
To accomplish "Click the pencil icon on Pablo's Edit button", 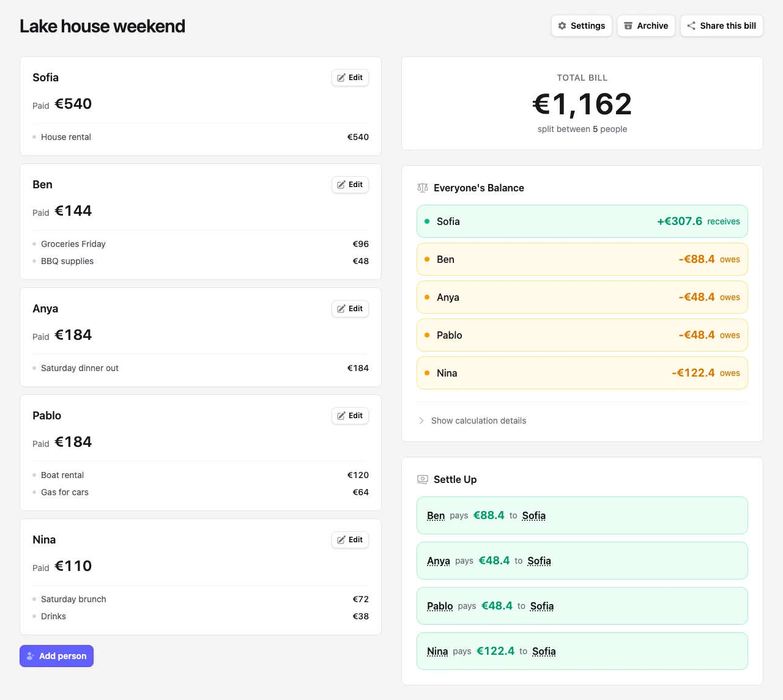I will pos(341,416).
